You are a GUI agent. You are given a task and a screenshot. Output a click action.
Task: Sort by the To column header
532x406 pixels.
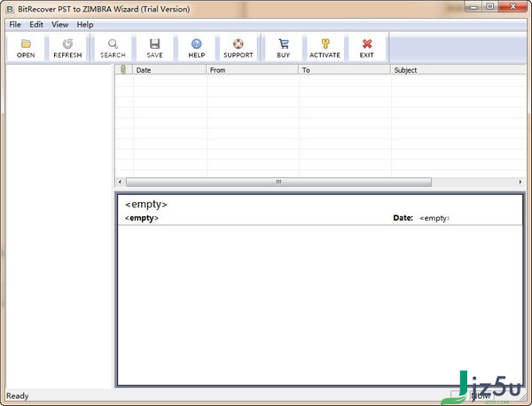pos(345,69)
